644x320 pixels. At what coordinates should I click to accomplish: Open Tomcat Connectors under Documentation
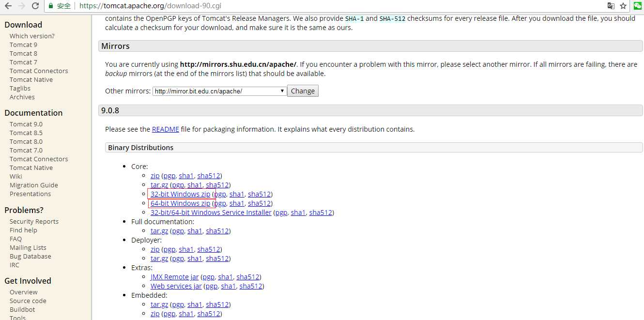click(39, 159)
